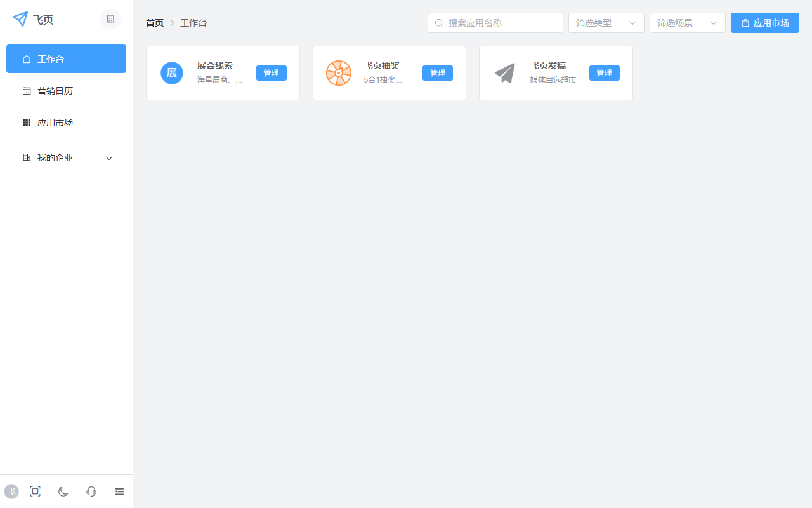
Task: Select 首页 in the breadcrumb
Action: coord(154,22)
